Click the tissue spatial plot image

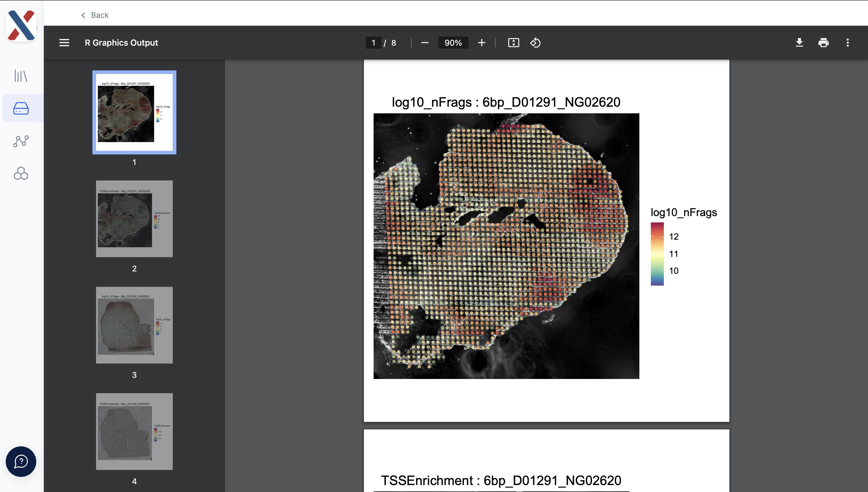[x=506, y=246]
